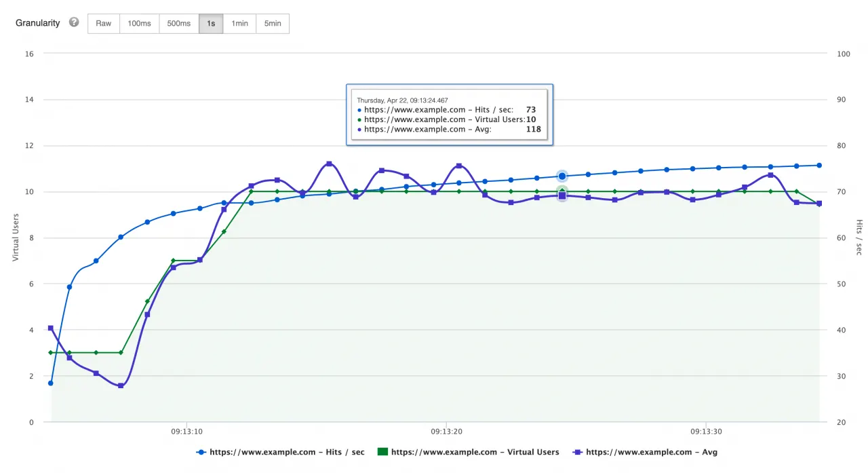This screenshot has width=868, height=473.
Task: Toggle Virtual Users series in legend
Action: click(468, 452)
